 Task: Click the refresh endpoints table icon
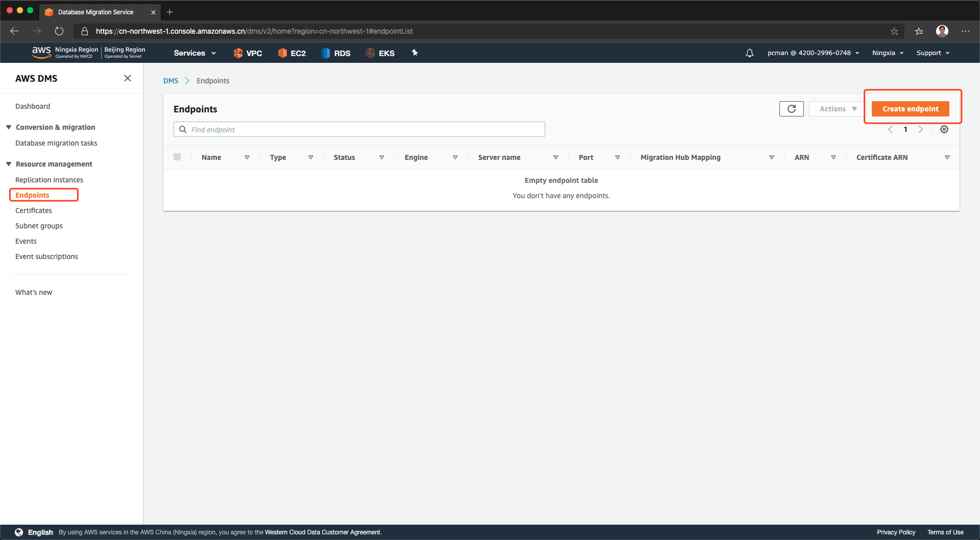point(791,109)
